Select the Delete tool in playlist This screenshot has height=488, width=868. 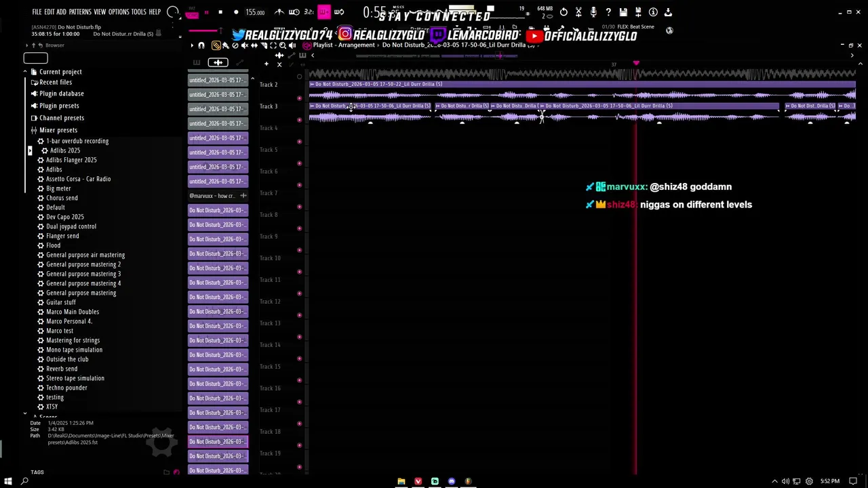tap(235, 45)
